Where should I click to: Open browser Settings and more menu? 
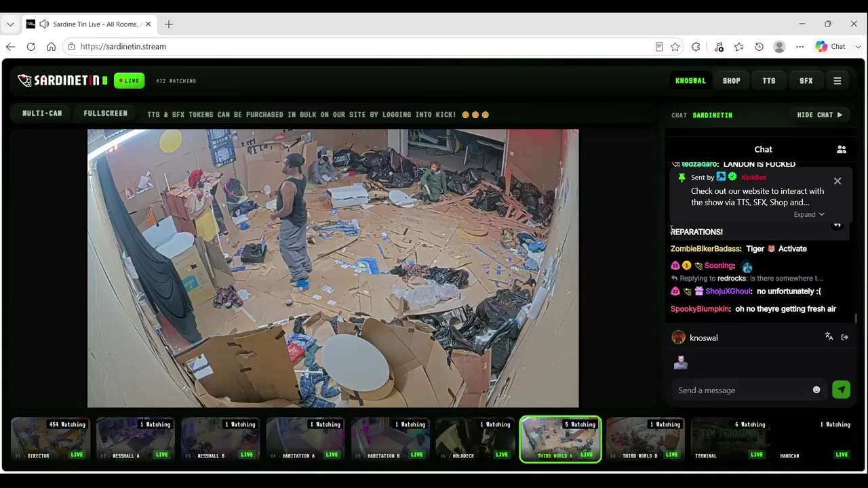(800, 47)
